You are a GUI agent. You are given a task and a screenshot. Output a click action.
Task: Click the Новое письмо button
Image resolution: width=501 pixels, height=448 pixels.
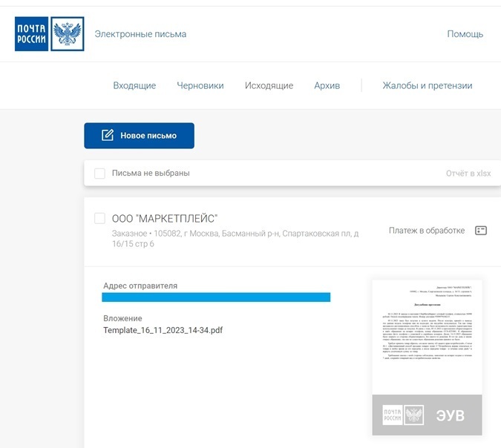[139, 136]
